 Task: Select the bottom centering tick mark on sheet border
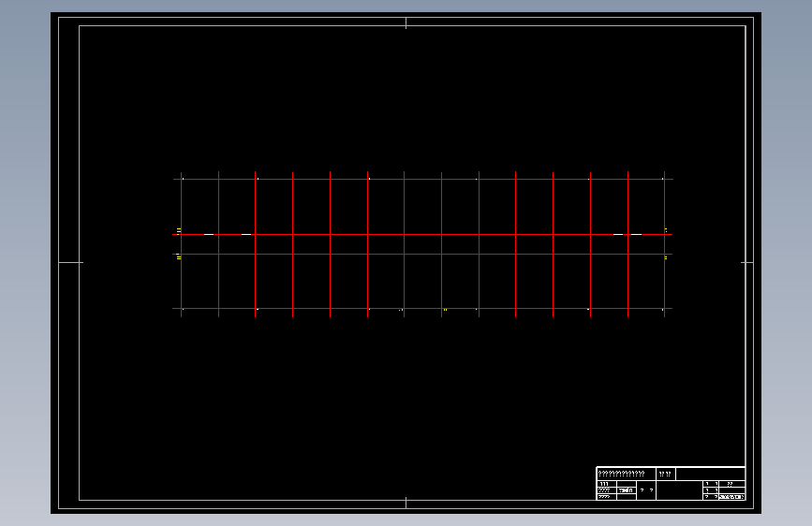[406, 503]
